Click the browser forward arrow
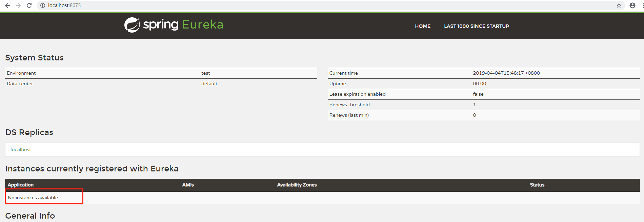 [18, 5]
